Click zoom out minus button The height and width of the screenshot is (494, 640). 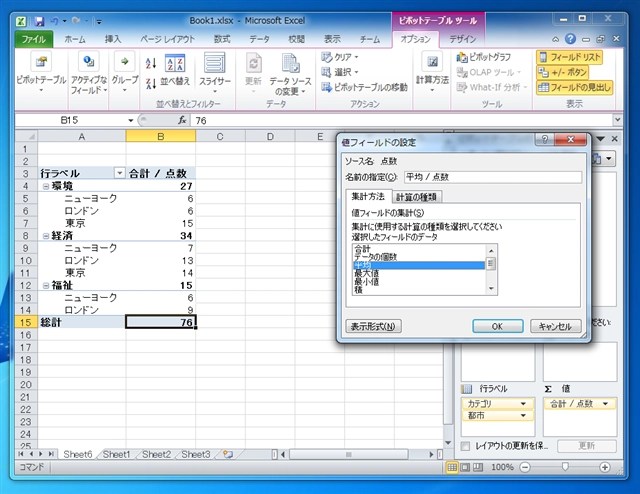[525, 467]
